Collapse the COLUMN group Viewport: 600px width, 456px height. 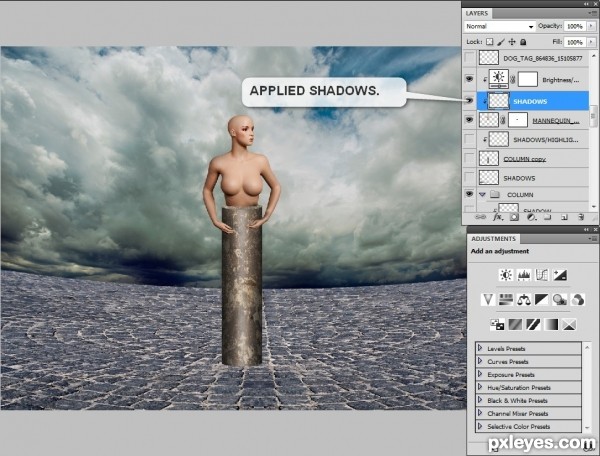482,195
